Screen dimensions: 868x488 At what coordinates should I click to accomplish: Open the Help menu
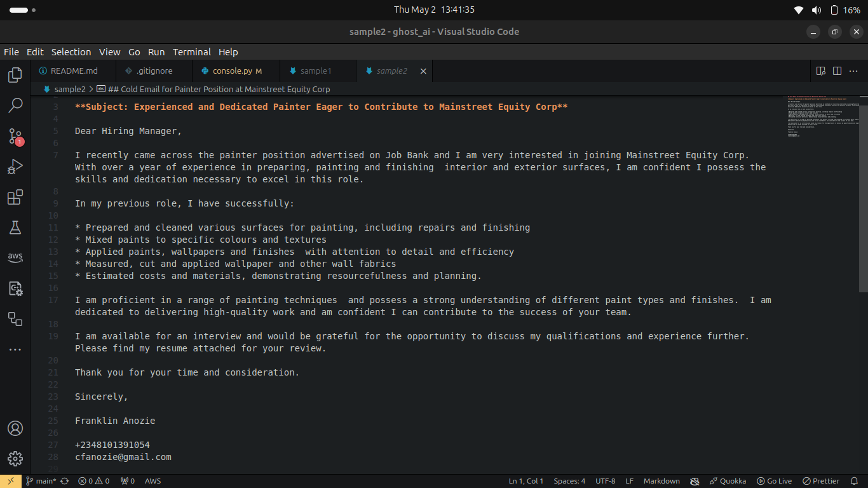point(228,52)
